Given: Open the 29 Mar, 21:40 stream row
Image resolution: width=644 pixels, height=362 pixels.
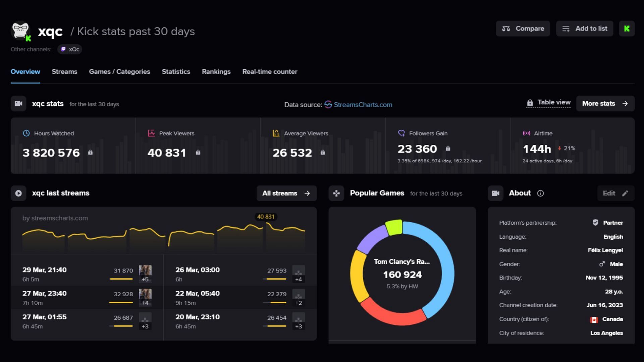Looking at the screenshot, I should coord(87,274).
